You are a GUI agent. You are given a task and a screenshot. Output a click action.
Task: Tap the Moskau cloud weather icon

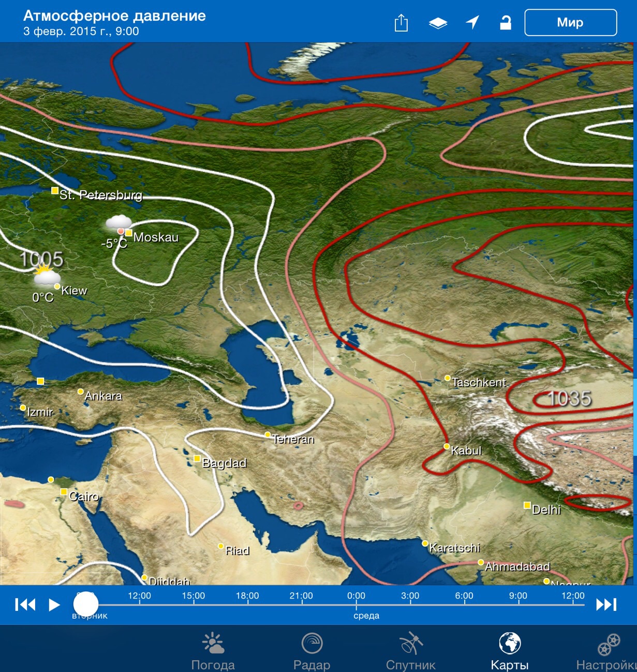coord(118,223)
